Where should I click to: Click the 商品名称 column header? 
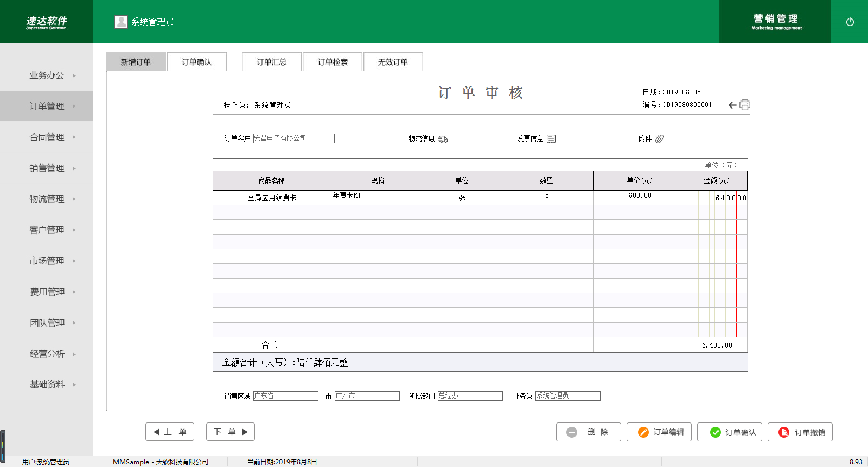tap(272, 180)
